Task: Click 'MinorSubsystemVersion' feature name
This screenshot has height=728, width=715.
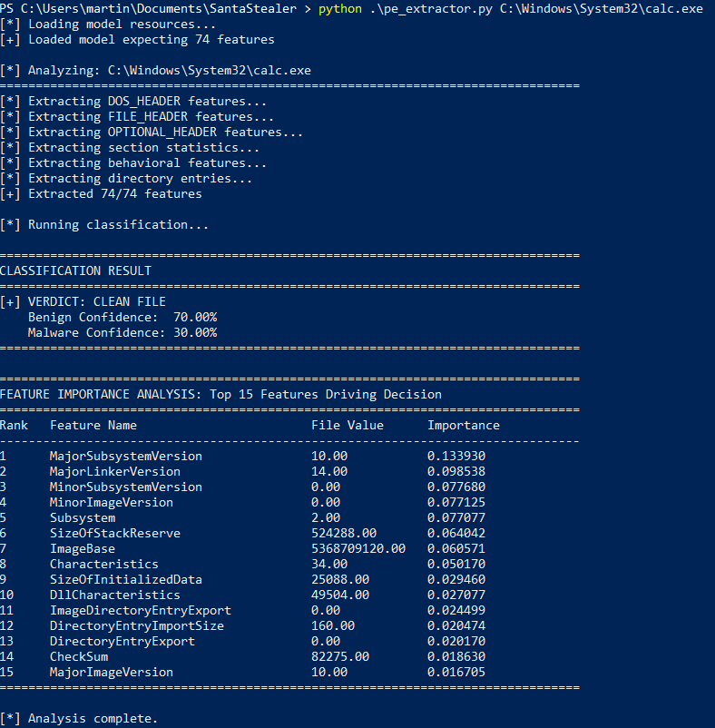Action: click(126, 487)
